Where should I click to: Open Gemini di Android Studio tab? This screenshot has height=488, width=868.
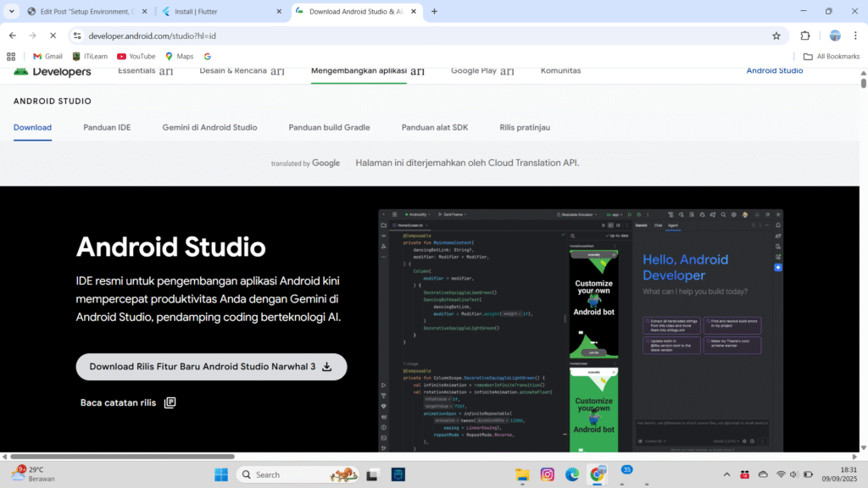click(209, 127)
